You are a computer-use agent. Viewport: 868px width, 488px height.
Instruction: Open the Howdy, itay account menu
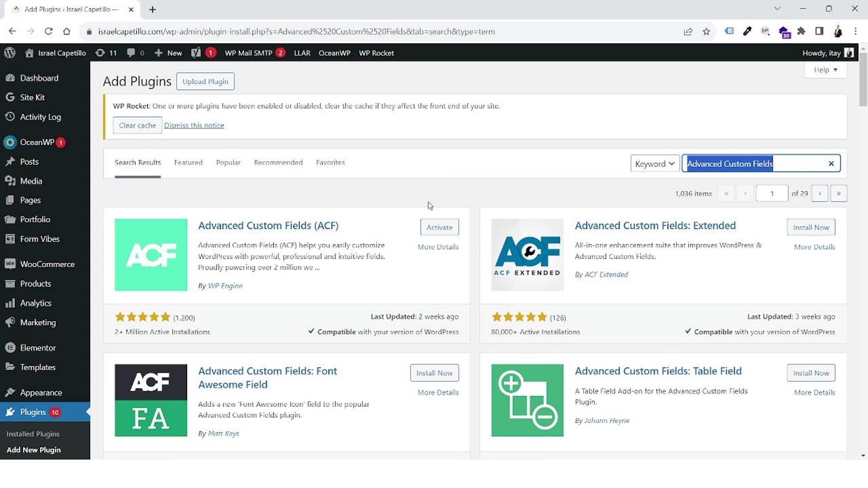pyautogui.click(x=828, y=53)
